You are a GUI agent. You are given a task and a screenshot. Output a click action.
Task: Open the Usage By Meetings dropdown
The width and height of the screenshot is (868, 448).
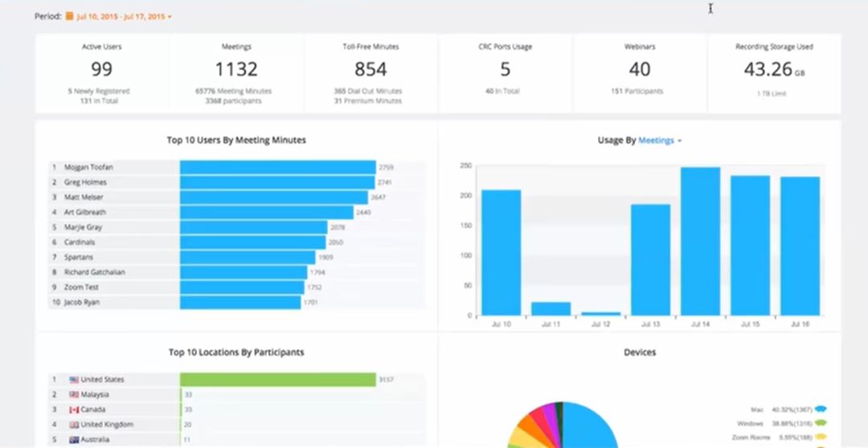pos(660,141)
